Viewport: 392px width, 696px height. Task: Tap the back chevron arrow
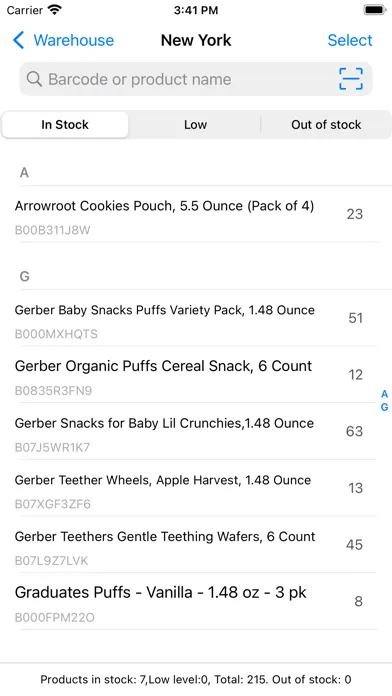19,40
